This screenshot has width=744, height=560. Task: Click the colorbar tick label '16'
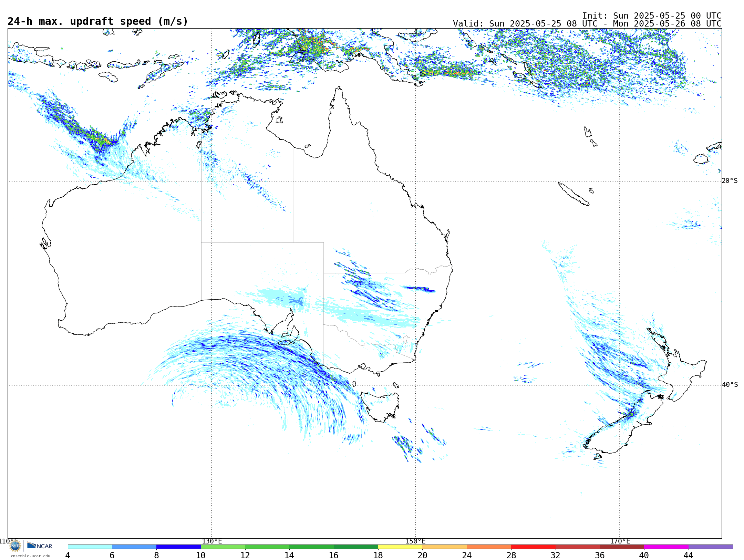(334, 556)
